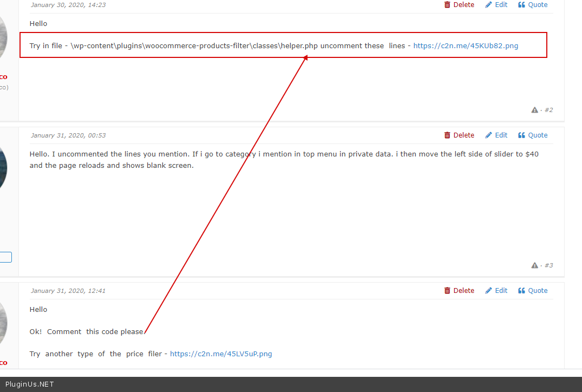Click the timestamp January 31, 2020, 12:41
Screen dimensions: 582x392
(x=68, y=291)
